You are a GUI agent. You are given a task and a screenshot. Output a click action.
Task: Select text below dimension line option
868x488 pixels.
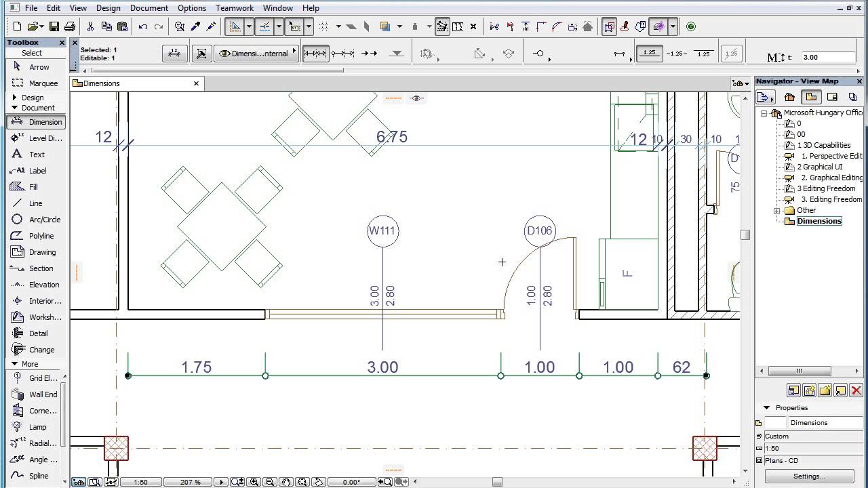click(703, 54)
